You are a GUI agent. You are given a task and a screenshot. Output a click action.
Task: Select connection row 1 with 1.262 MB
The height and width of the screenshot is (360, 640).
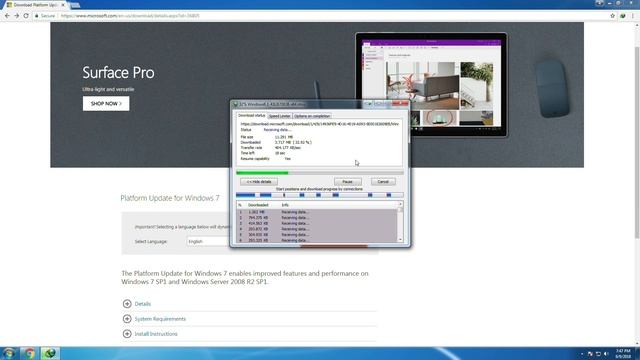(x=317, y=212)
